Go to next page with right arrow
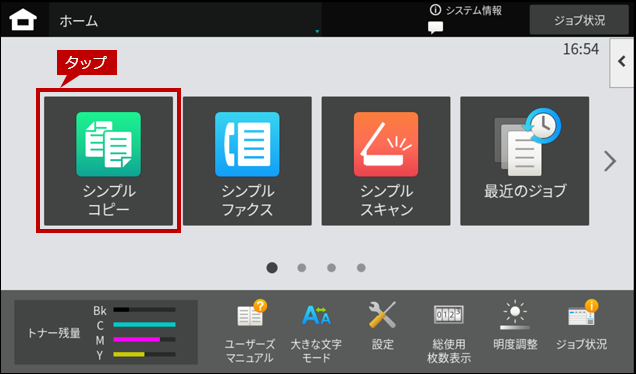This screenshot has height=374, width=636. [610, 161]
